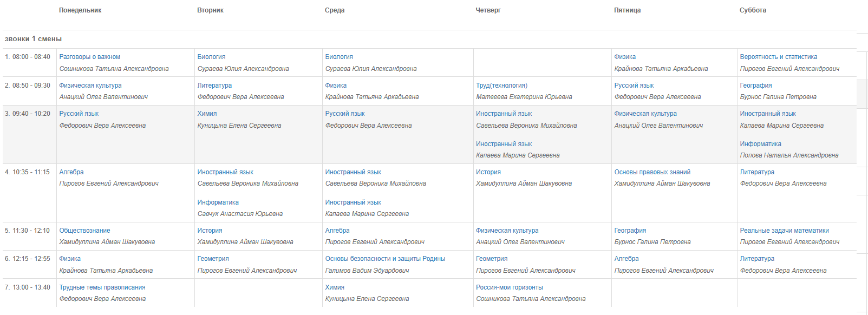Image resolution: width=868 pixels, height=315 pixels.
Task: Open Saturday's Вероятность и статистика lesson
Action: coord(779,57)
